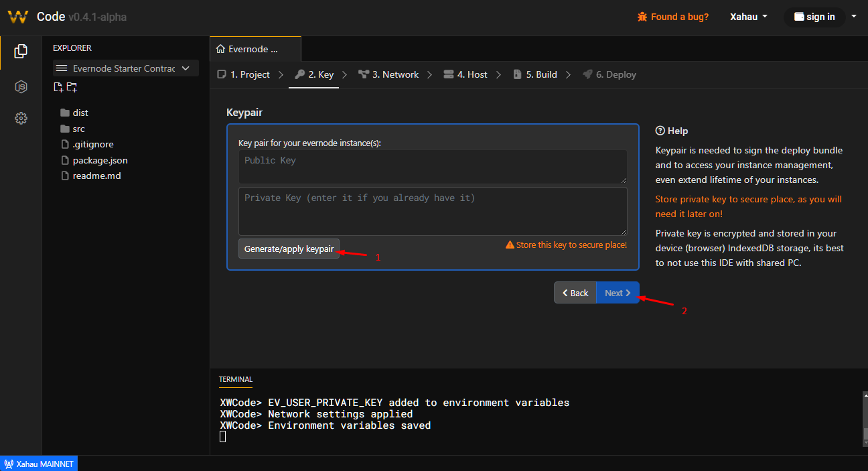Click the XWCode logo icon

point(18,17)
